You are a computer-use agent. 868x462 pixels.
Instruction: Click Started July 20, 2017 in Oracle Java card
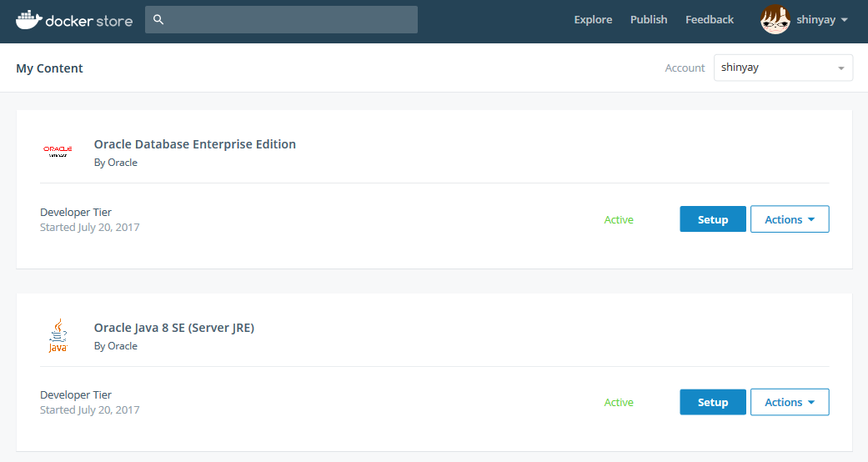pyautogui.click(x=90, y=410)
